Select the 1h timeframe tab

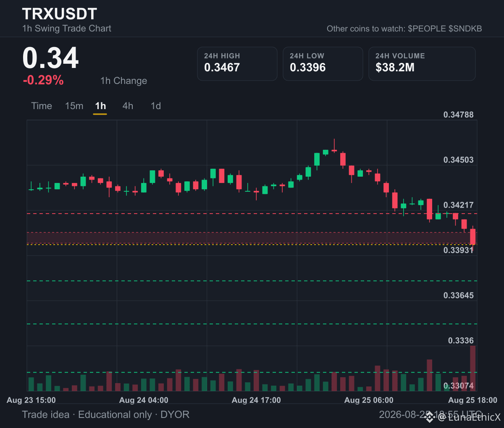(100, 106)
